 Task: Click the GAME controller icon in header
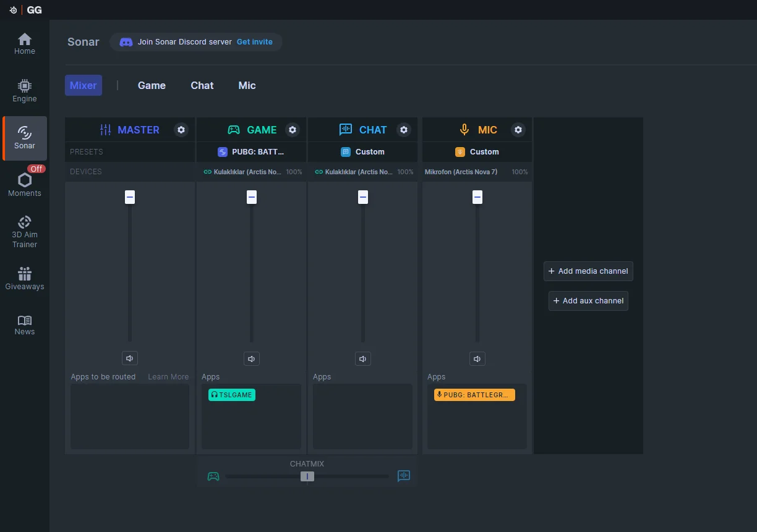point(234,130)
